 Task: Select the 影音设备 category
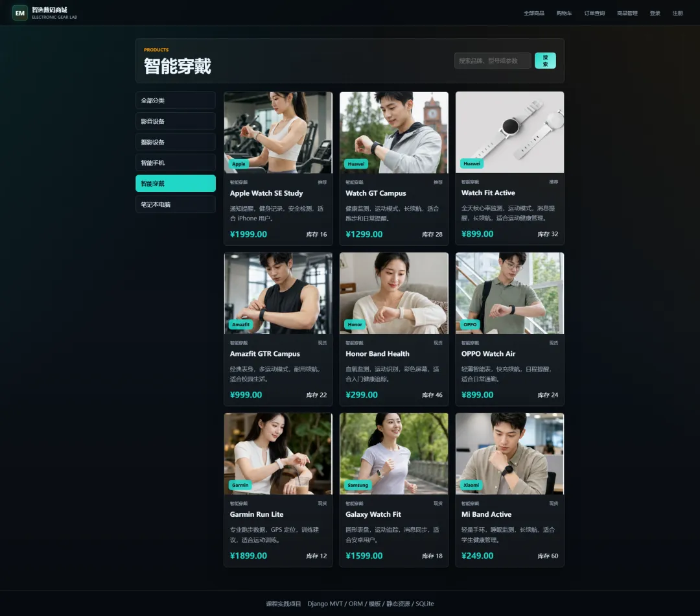point(176,121)
